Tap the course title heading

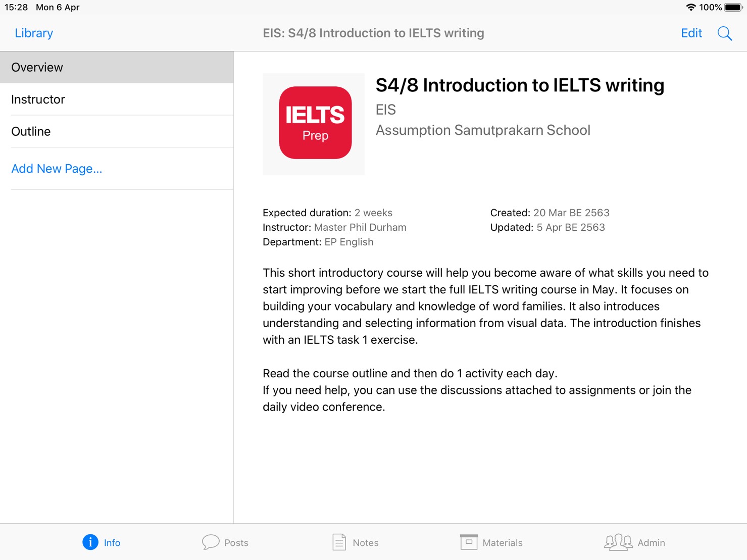click(520, 85)
